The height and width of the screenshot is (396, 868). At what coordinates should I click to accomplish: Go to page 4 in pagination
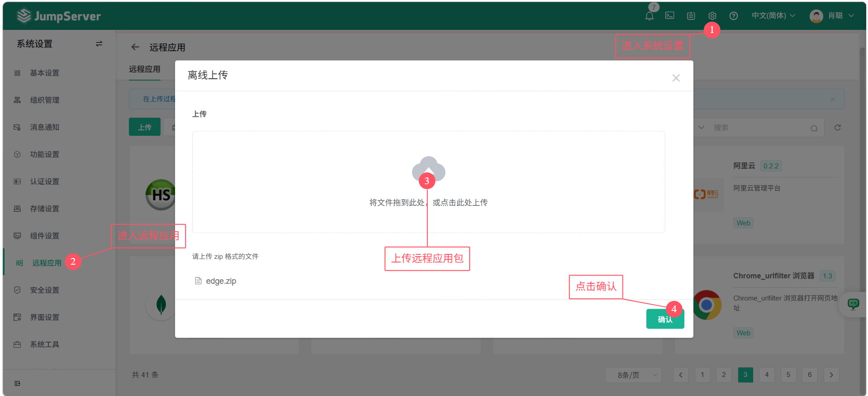[x=767, y=375]
